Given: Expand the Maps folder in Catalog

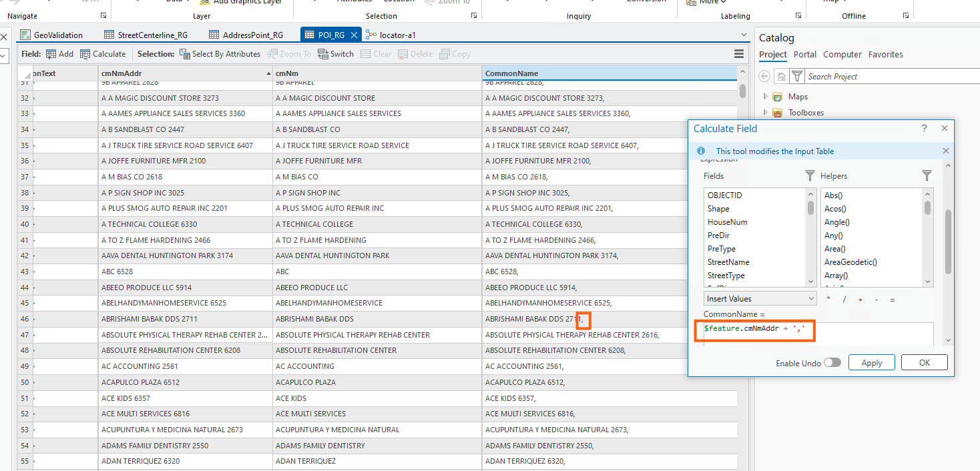Looking at the screenshot, I should pos(766,97).
